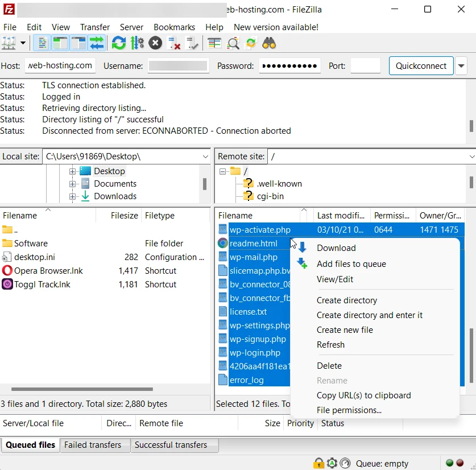The height and width of the screenshot is (470, 476).
Task: Click the directory comparison icon
Action: tap(233, 43)
